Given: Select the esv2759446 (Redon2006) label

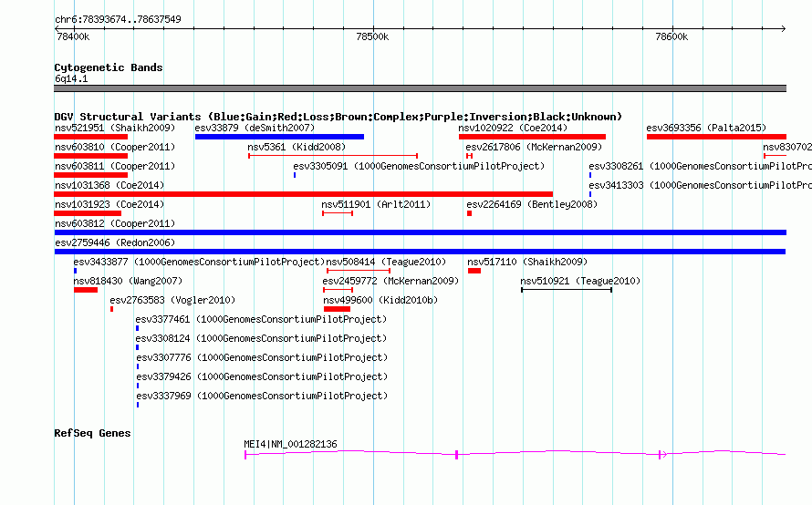Looking at the screenshot, I should point(115,242).
